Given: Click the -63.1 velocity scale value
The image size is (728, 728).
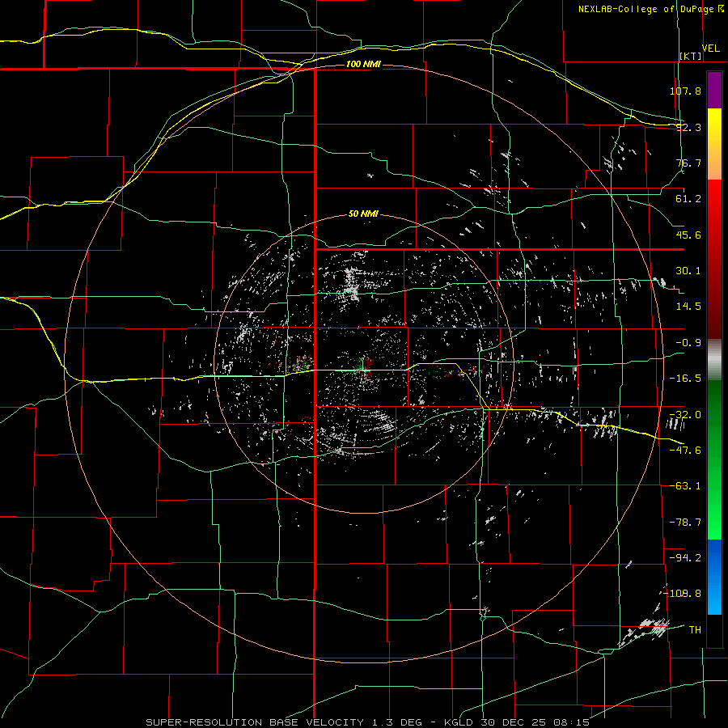Looking at the screenshot, I should [685, 486].
